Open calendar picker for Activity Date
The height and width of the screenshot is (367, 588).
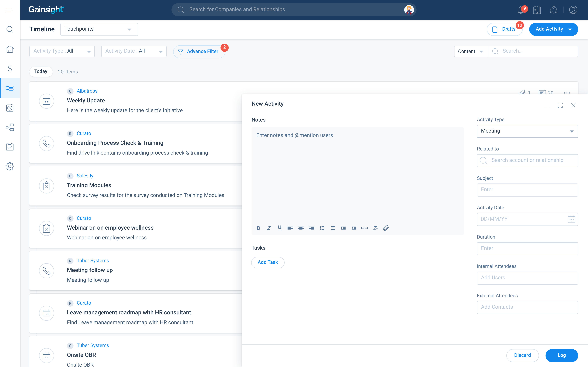[572, 219]
